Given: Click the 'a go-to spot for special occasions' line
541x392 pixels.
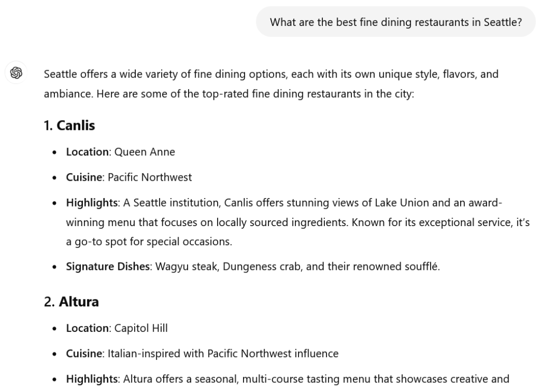Looking at the screenshot, I should coord(149,241).
